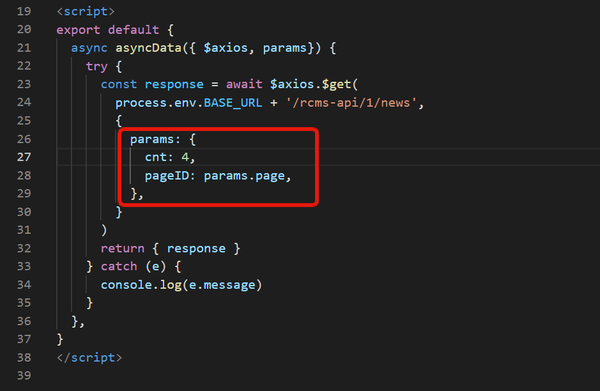Click the const response declaration

(x=152, y=84)
